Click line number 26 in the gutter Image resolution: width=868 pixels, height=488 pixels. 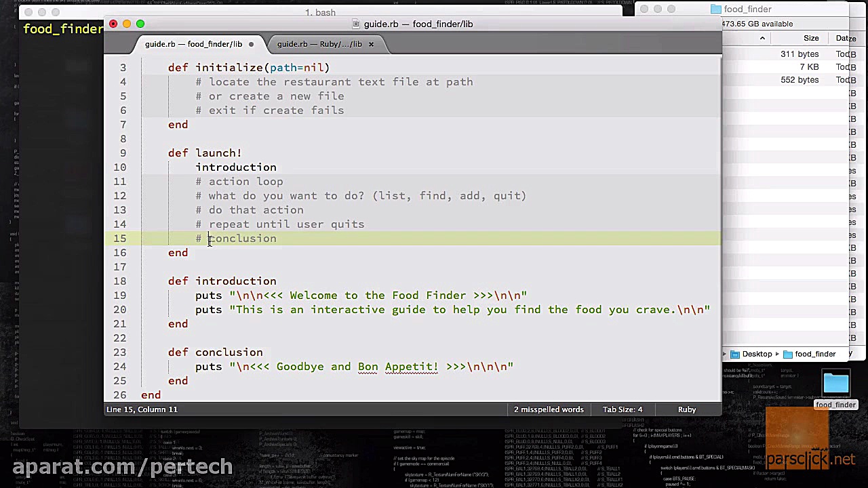tap(119, 395)
